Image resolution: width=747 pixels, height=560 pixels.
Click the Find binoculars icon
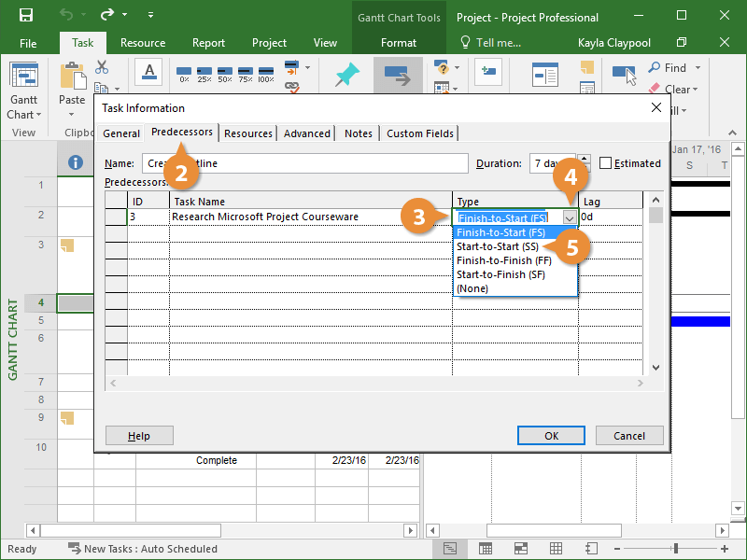point(655,68)
